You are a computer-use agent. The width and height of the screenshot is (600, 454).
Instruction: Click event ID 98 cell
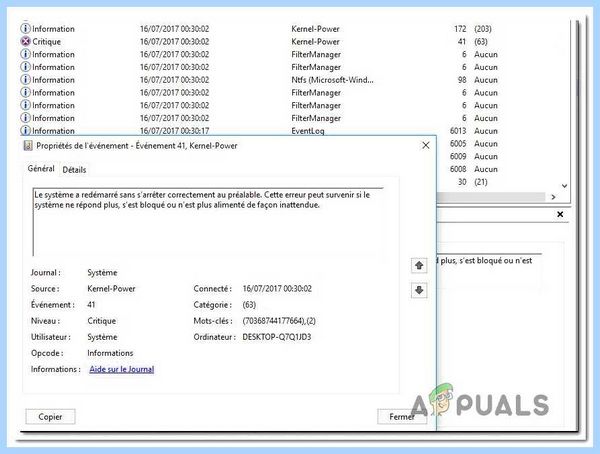[462, 80]
